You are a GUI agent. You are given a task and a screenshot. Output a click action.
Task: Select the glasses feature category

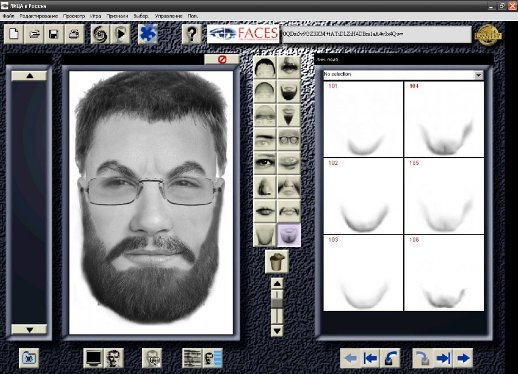coord(289,139)
